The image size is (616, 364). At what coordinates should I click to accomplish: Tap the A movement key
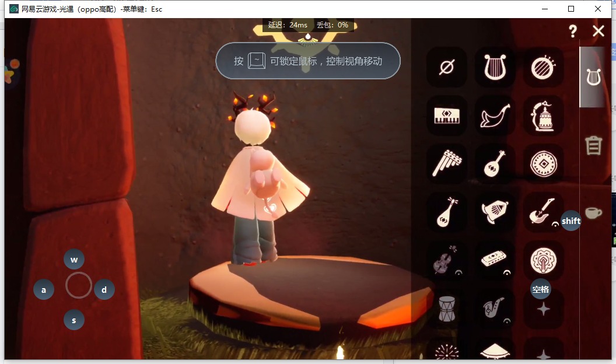click(x=44, y=290)
